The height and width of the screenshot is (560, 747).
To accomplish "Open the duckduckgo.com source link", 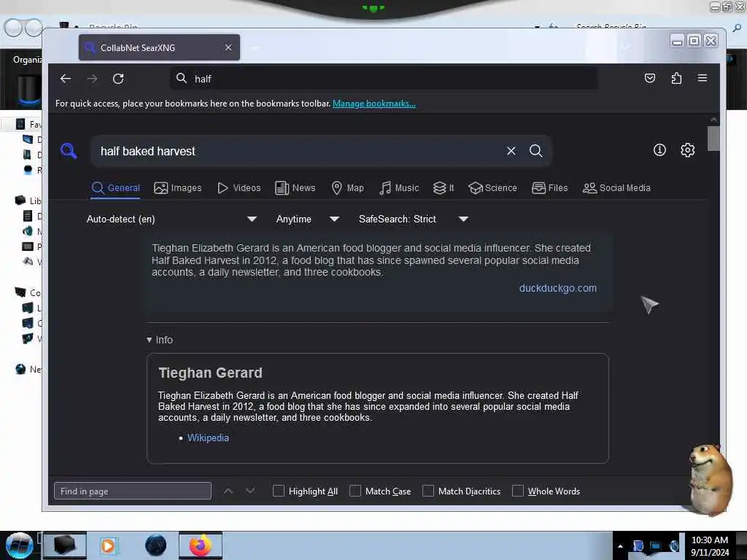I will coord(558,288).
